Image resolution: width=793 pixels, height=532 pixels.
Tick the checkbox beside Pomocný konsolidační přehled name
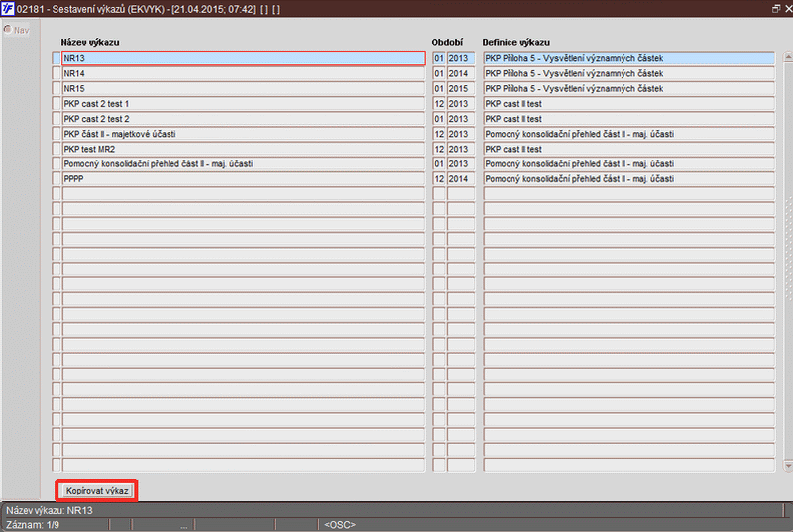57,164
